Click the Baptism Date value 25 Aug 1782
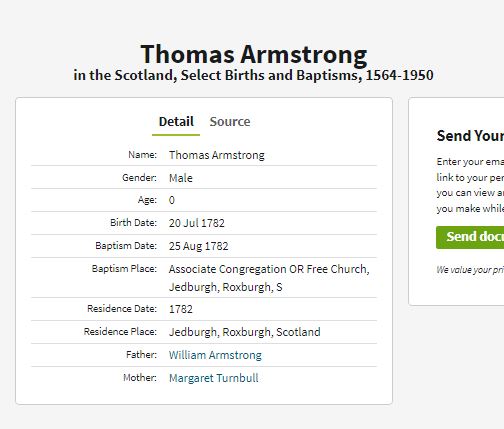Screen dimensions: 504x429 click(198, 246)
